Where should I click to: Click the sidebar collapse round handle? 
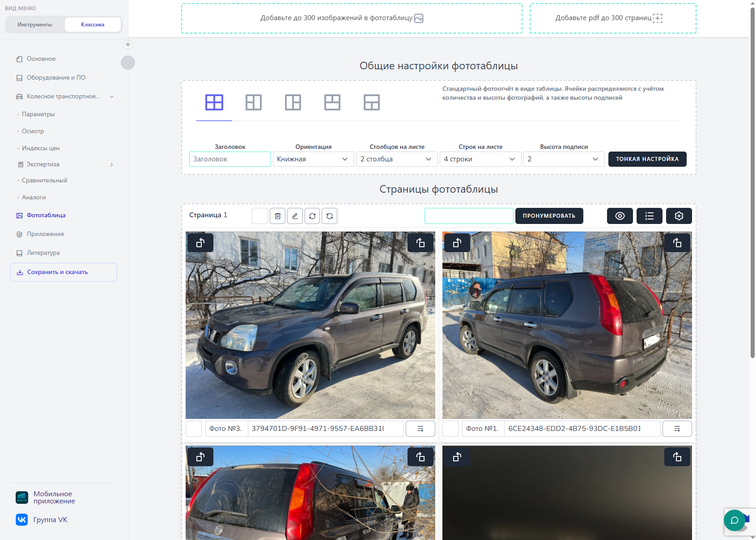(x=128, y=63)
